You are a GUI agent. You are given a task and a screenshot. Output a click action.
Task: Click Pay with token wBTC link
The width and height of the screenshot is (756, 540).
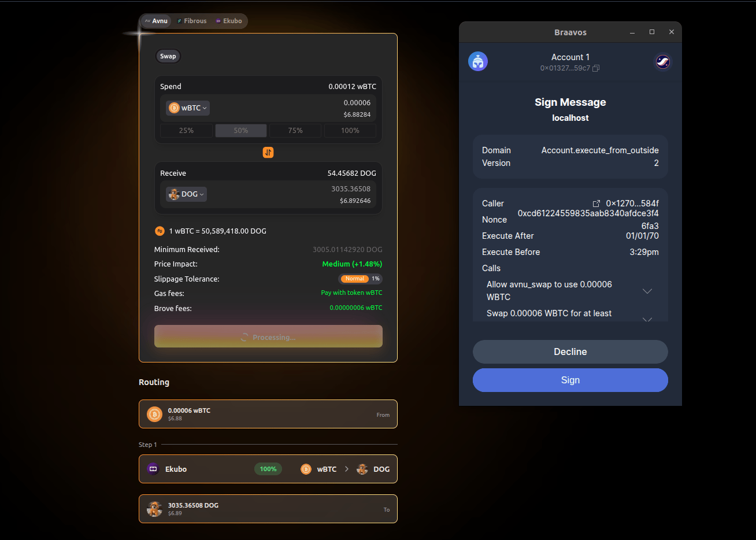(x=351, y=293)
